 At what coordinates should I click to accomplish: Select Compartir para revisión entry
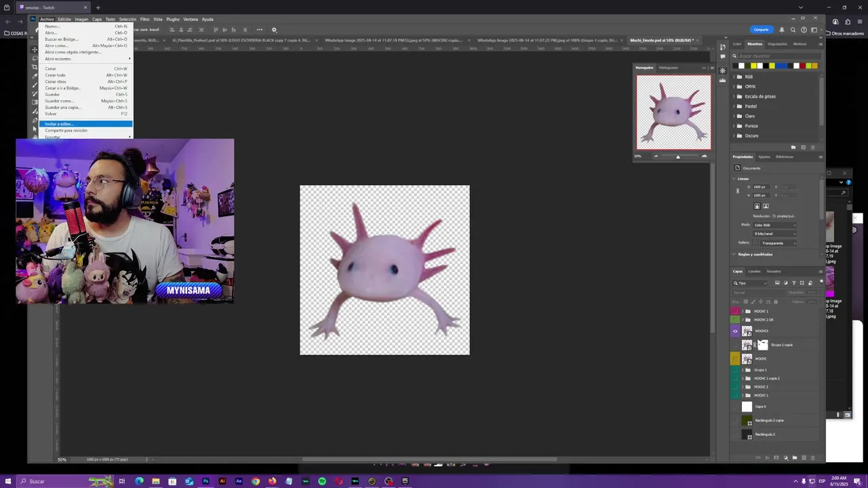tap(85, 131)
